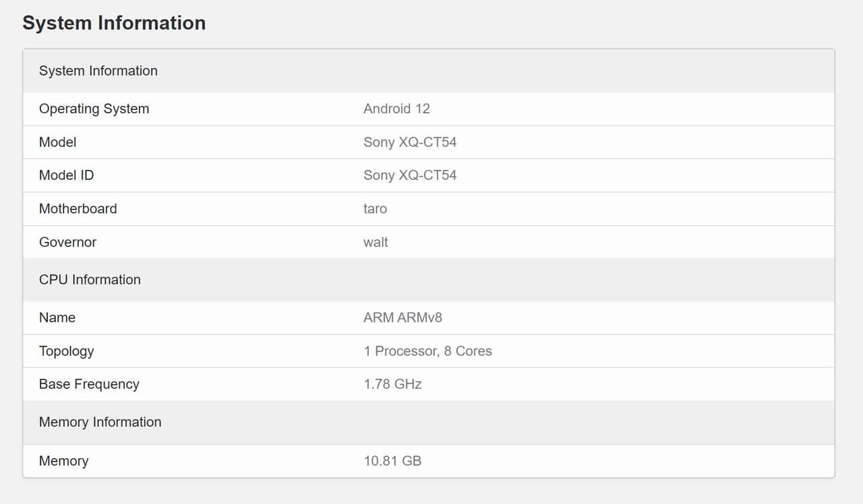The width and height of the screenshot is (863, 504).
Task: Click the Memory Information section header
Action: [x=100, y=422]
